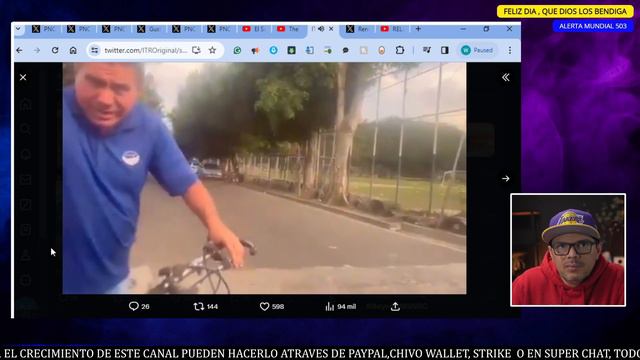640x360 pixels.
Task: Like the tweet showing 598 likes
Action: pyautogui.click(x=272, y=306)
